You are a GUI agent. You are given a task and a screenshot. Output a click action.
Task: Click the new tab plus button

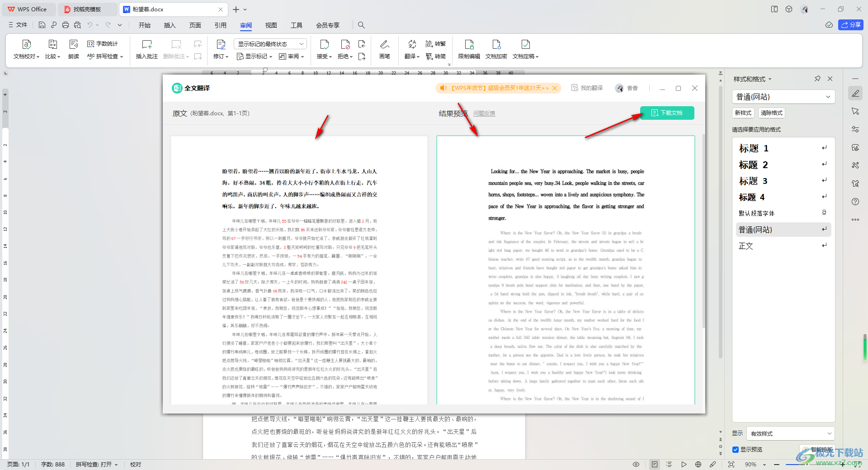236,9
